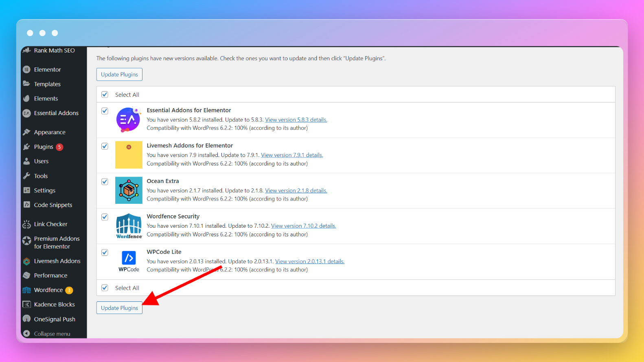The image size is (644, 362).
Task: Click the Wordfence sidebar icon
Action: (x=27, y=290)
